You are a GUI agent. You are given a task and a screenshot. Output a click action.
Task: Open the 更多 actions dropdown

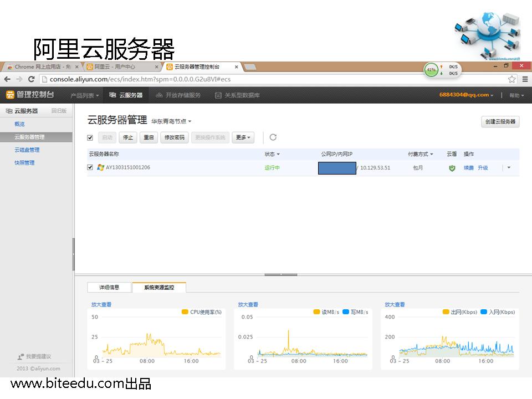tap(243, 137)
